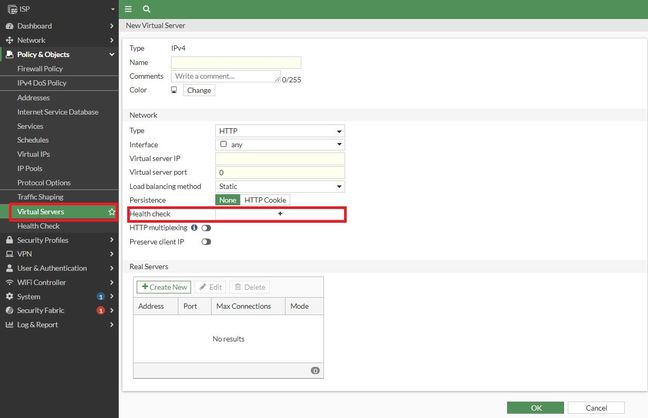Click the Delete real server button
This screenshot has height=418, width=648.
[250, 287]
